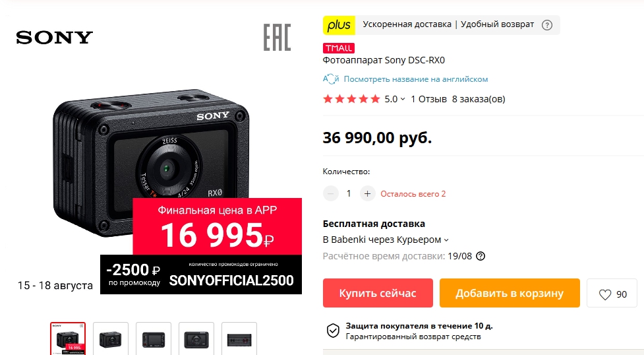644x355 pixels.
Task: Click the red TMALL badge
Action: 338,48
